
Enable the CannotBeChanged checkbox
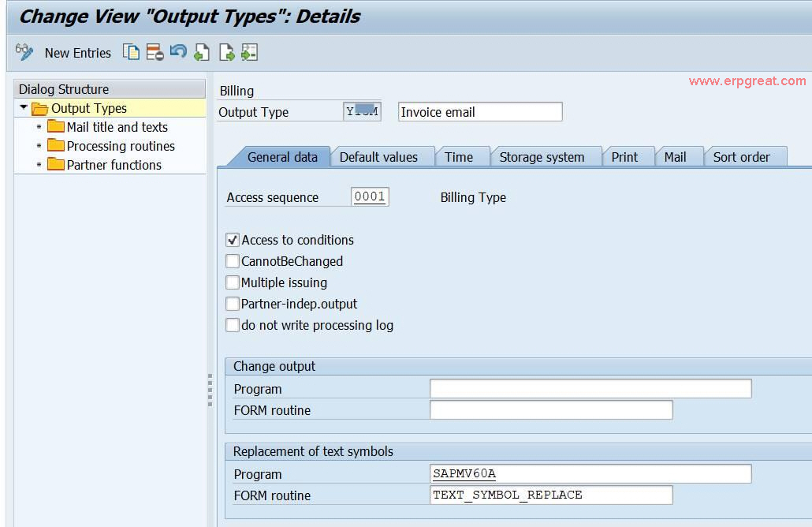point(233,261)
